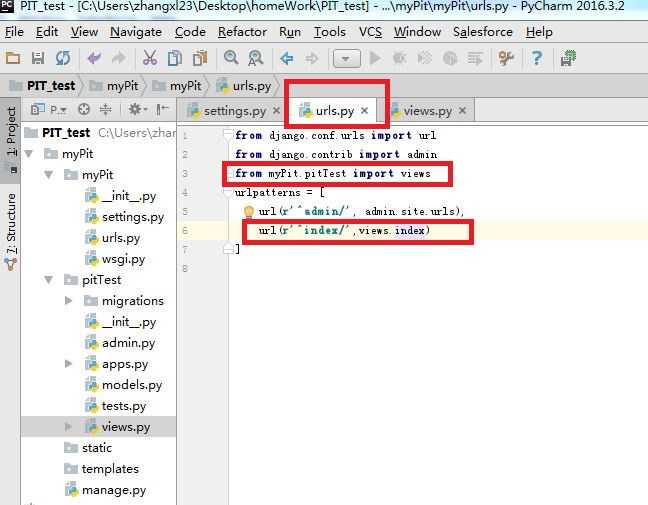Click the Find magnifier icon
This screenshot has width=648, height=505.
[x=231, y=58]
